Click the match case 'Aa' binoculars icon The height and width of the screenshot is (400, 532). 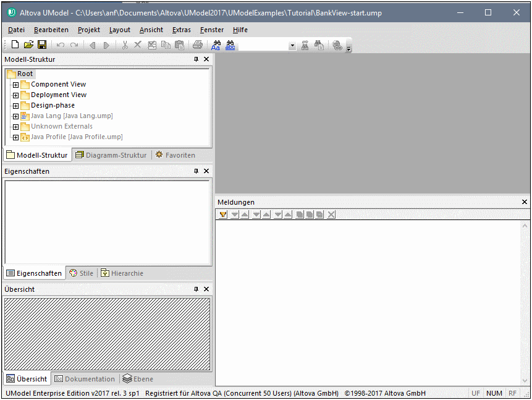point(216,45)
